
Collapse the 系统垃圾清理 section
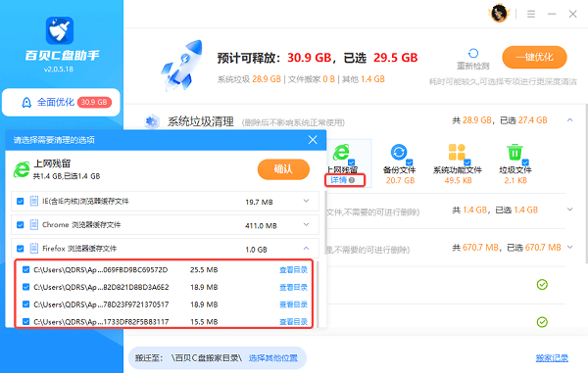coord(570,120)
